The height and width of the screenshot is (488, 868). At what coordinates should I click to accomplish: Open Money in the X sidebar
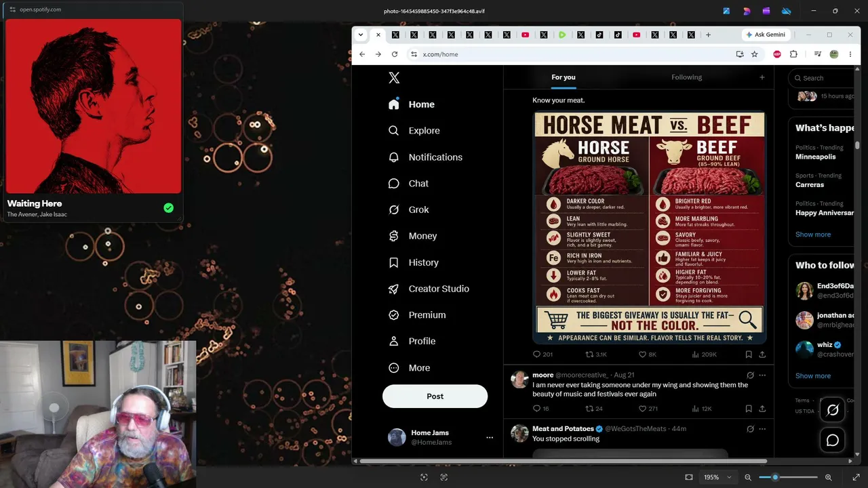412,236
